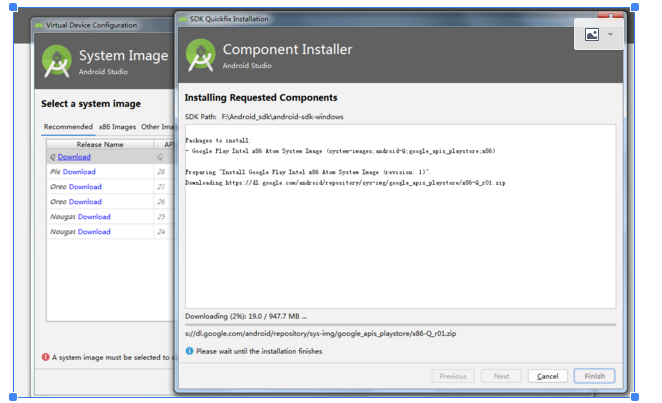
Task: Click the download progress bar
Action: [x=400, y=325]
